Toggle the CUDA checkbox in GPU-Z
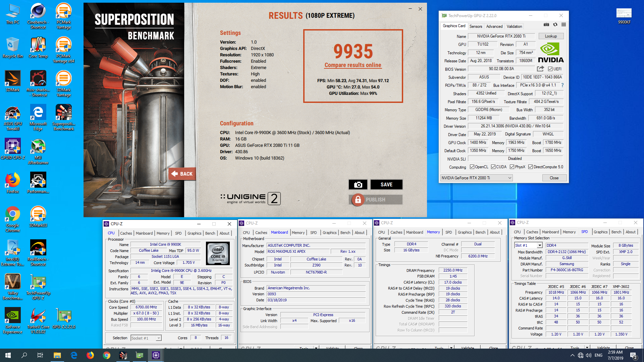This screenshot has width=644, height=362. coord(493,167)
